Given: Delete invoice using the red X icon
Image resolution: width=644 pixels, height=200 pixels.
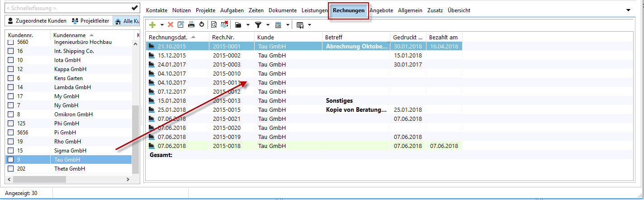Looking at the screenshot, I should [x=170, y=25].
